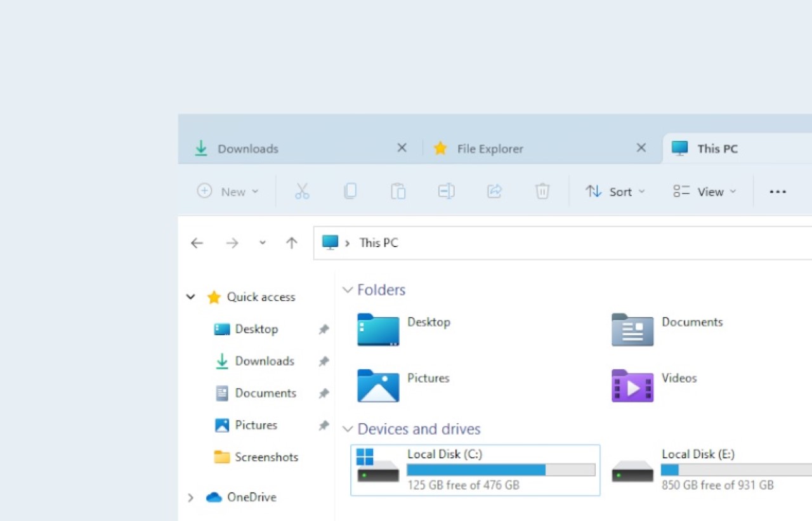Click the Local Disk (E:) usage bar
Viewport: 812px width, 521px height.
click(x=737, y=470)
